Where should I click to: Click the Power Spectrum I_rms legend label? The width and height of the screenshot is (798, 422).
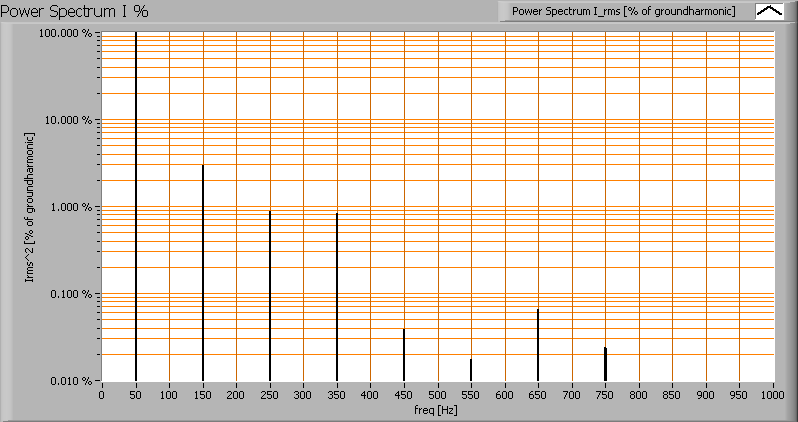[624, 11]
